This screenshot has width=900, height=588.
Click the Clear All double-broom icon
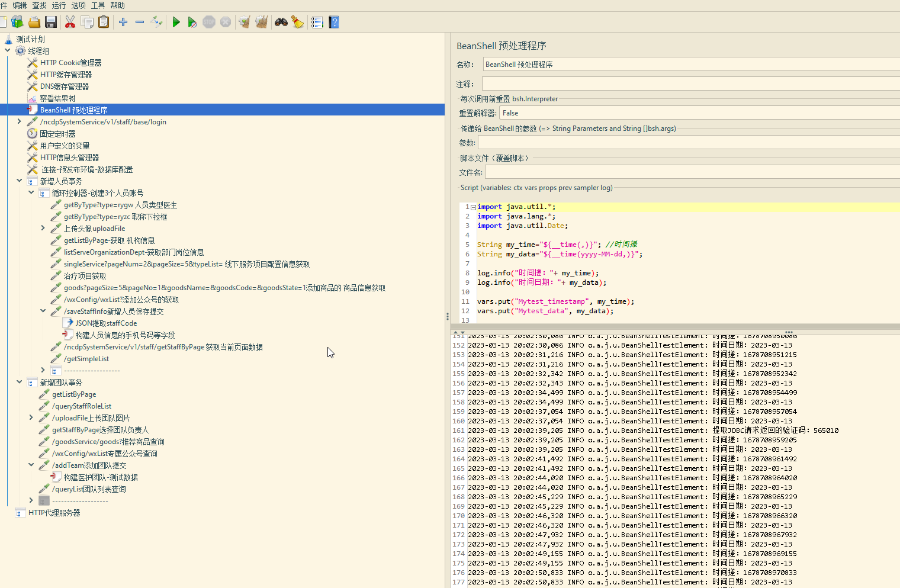tap(261, 23)
